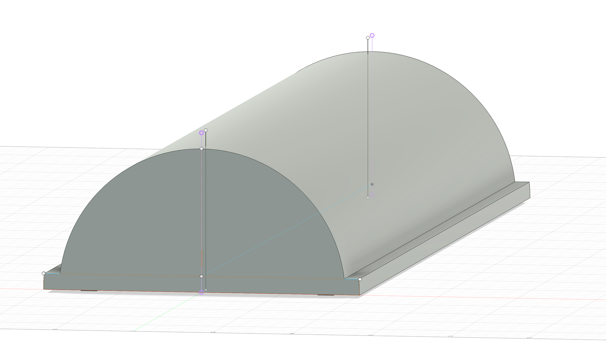Select the white point at the right base corner
Viewport: 606px width, 364px height.
pos(360,279)
